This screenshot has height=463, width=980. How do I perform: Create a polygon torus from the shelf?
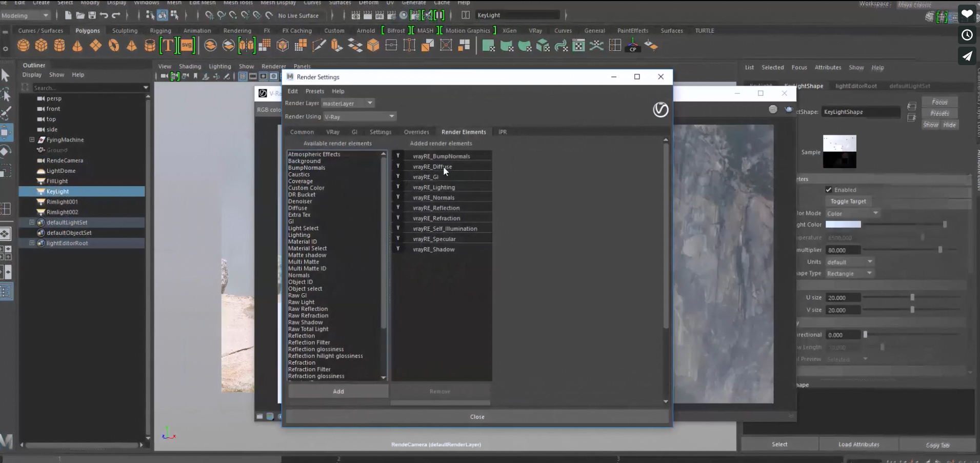[x=114, y=46]
